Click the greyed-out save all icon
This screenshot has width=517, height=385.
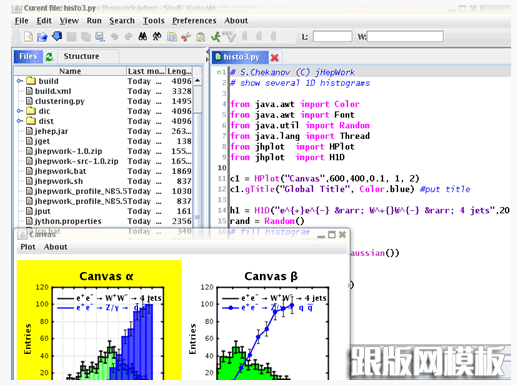point(86,36)
